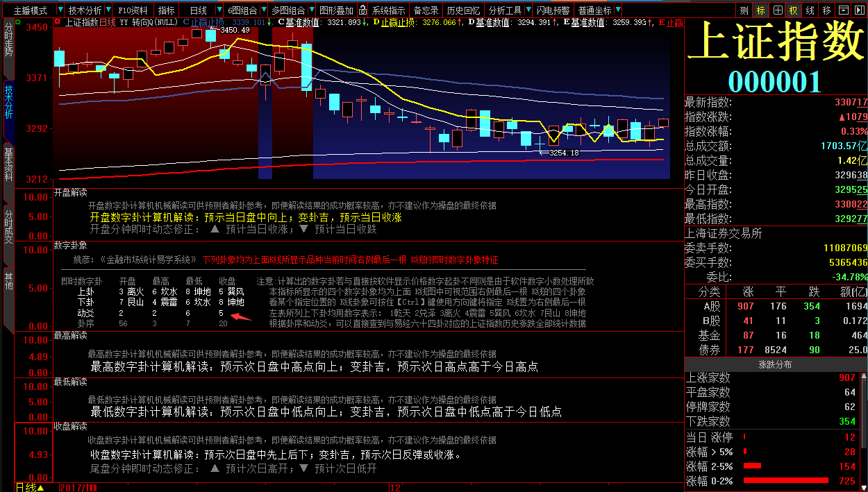The height and width of the screenshot is (492, 868).
Task: Click the 技术分析 menu button
Action: [85, 10]
